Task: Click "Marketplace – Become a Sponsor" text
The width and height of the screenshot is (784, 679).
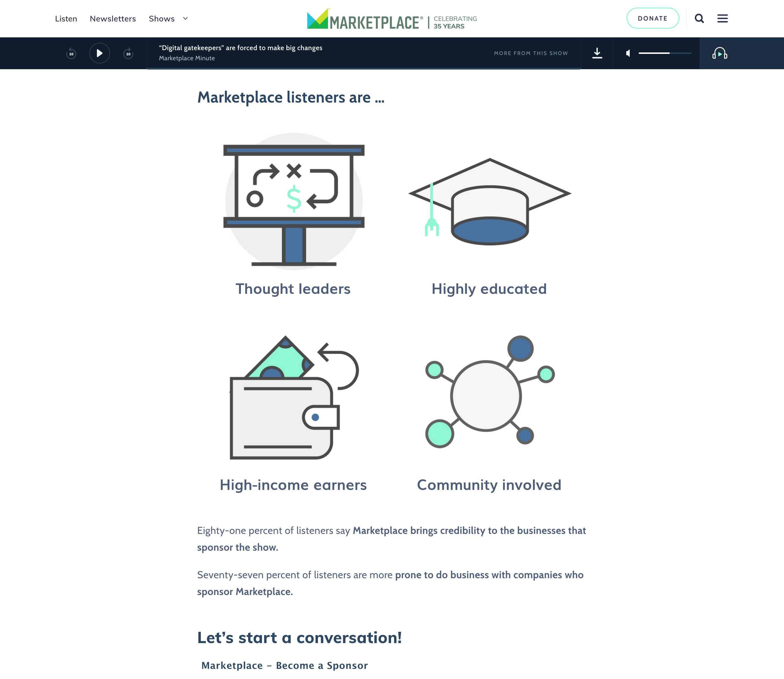Action: (x=284, y=666)
